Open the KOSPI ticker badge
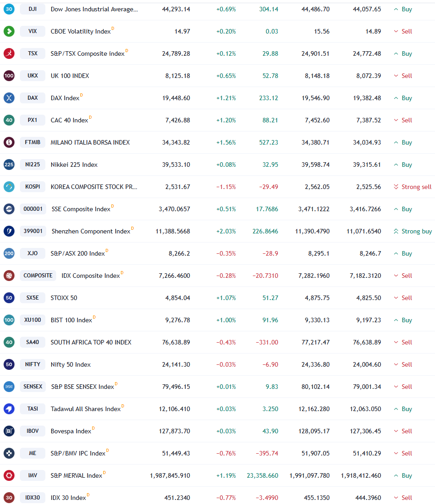435x504 pixels. [x=33, y=186]
